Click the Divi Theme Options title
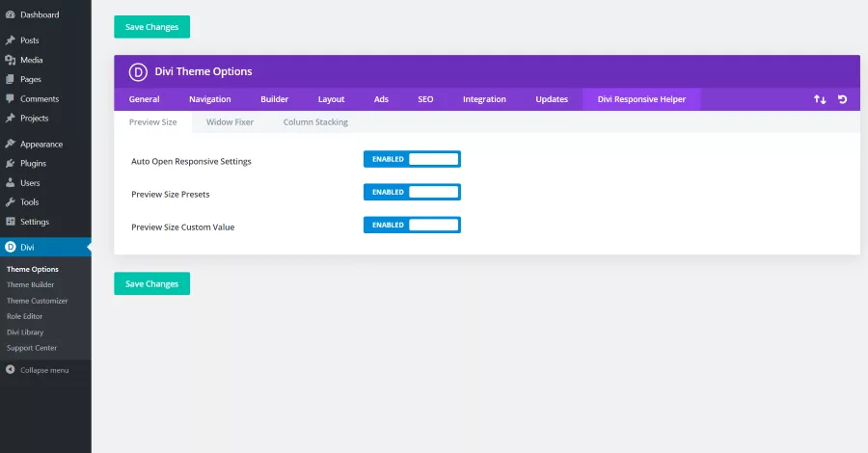Viewport: 868px width, 453px height. point(203,71)
